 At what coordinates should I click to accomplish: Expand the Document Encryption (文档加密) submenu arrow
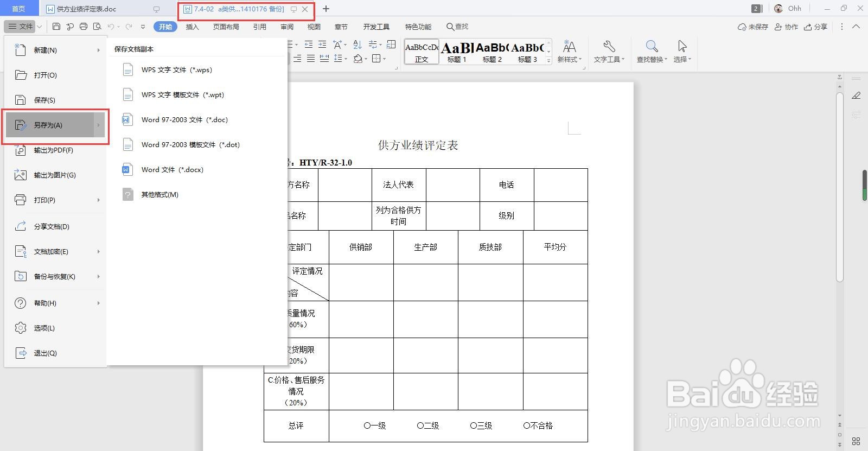(x=99, y=252)
